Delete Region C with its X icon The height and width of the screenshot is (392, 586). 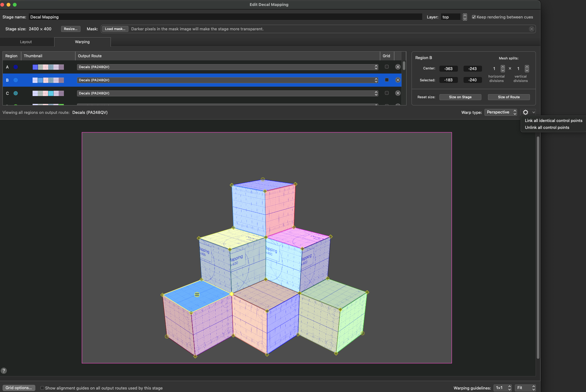(x=397, y=93)
